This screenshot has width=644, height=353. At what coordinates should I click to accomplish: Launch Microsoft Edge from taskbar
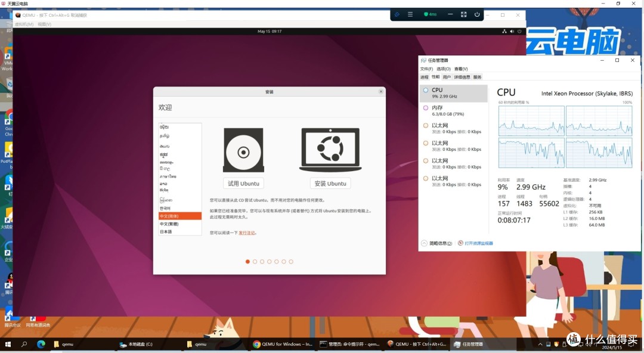[x=41, y=345]
